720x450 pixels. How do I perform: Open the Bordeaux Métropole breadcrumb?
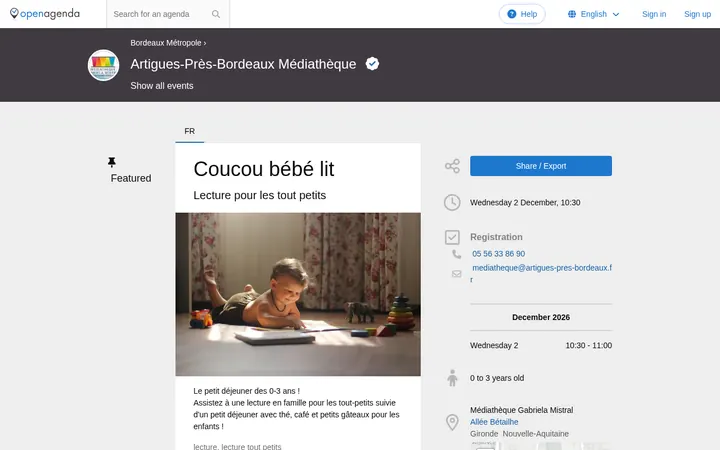(166, 43)
